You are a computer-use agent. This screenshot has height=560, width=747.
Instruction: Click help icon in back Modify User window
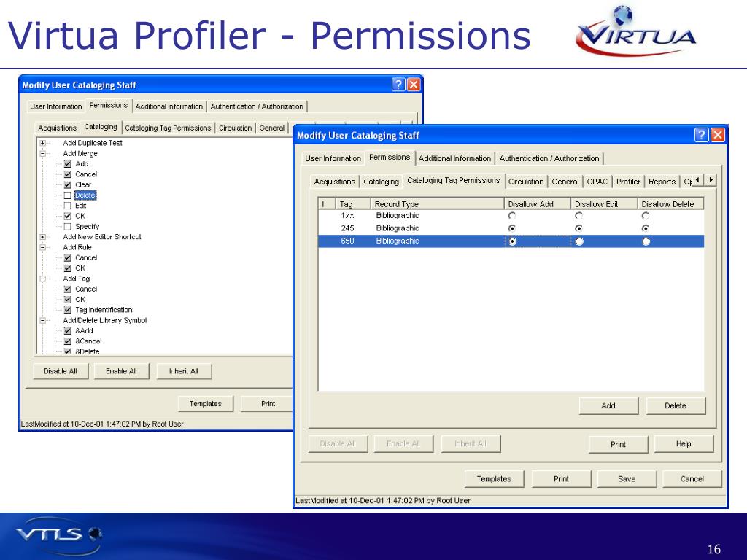click(x=398, y=85)
